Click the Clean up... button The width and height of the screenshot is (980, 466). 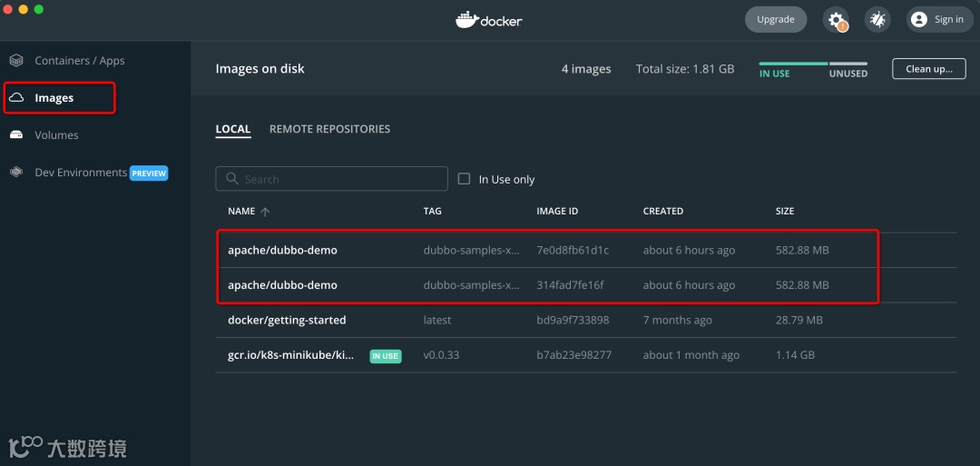click(x=929, y=69)
